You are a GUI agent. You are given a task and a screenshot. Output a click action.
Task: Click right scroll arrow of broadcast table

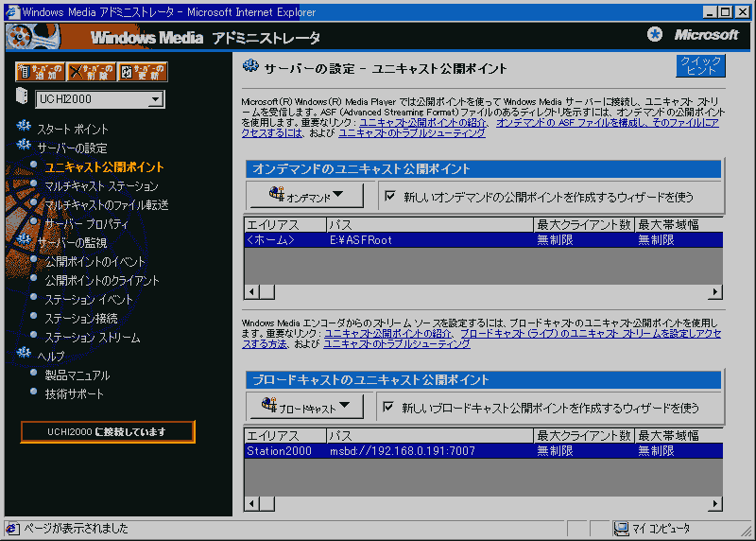tap(715, 503)
